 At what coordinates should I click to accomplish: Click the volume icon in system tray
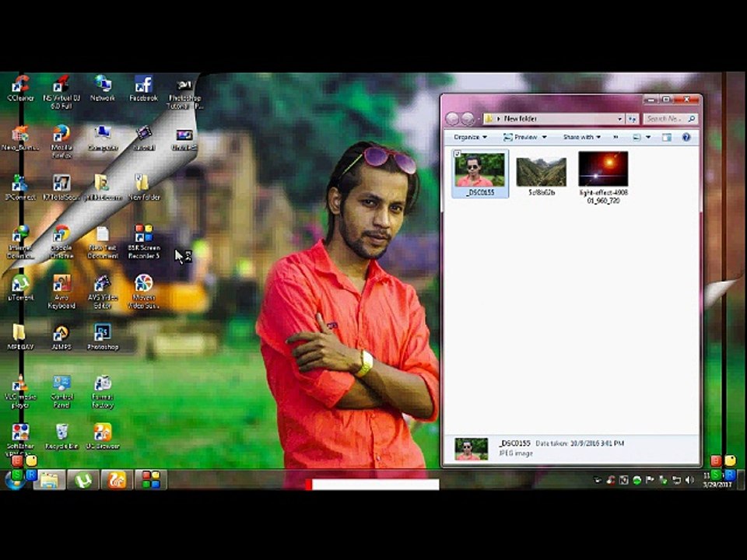689,481
